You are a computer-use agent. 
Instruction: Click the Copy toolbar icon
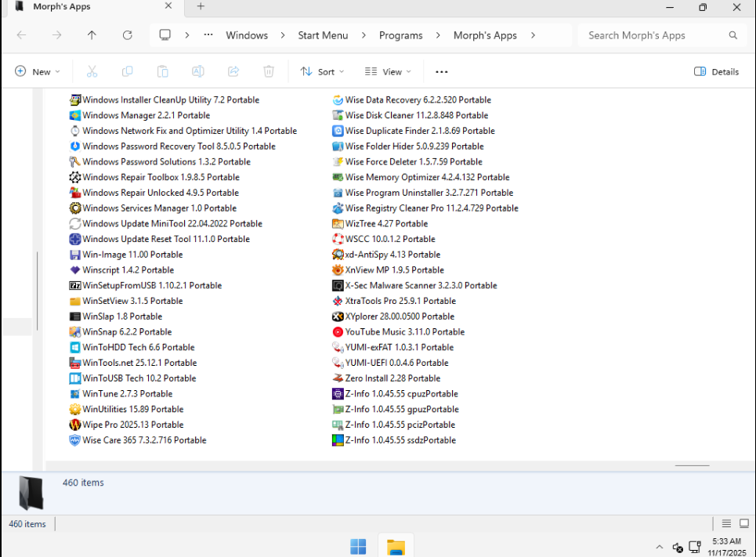[x=127, y=71]
